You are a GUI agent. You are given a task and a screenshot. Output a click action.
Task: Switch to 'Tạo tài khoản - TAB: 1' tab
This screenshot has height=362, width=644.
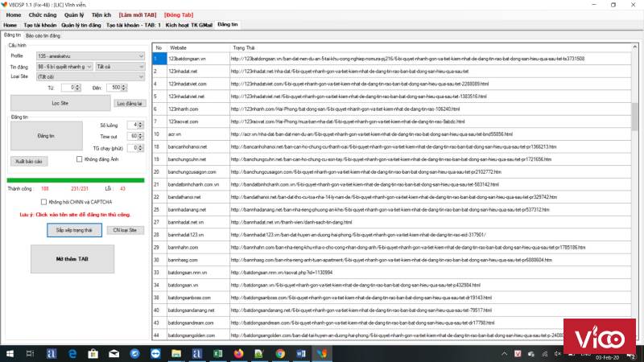[x=134, y=25]
